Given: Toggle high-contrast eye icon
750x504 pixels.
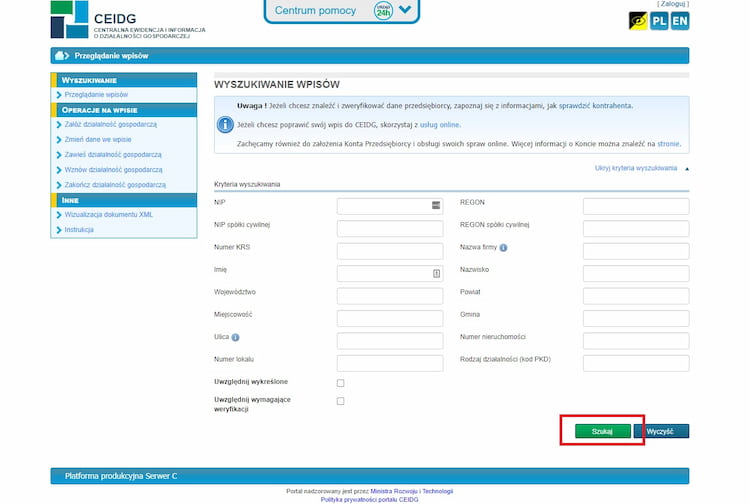Looking at the screenshot, I should pos(638,21).
